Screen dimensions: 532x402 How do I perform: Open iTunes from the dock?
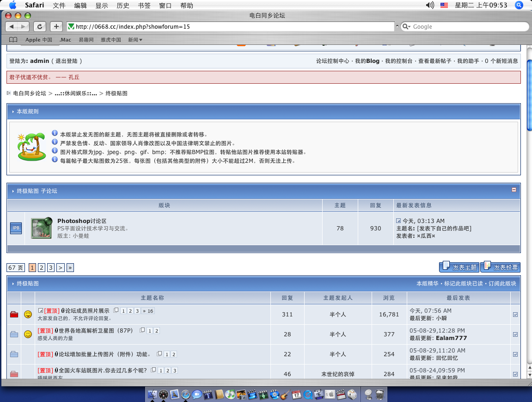point(230,395)
